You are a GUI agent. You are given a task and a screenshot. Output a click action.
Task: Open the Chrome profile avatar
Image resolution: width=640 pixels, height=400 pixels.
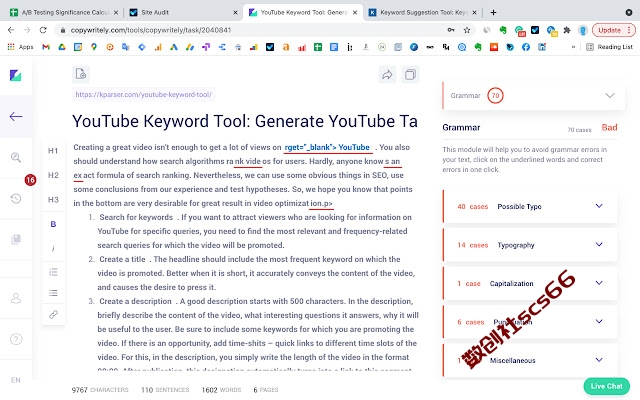pyautogui.click(x=583, y=30)
